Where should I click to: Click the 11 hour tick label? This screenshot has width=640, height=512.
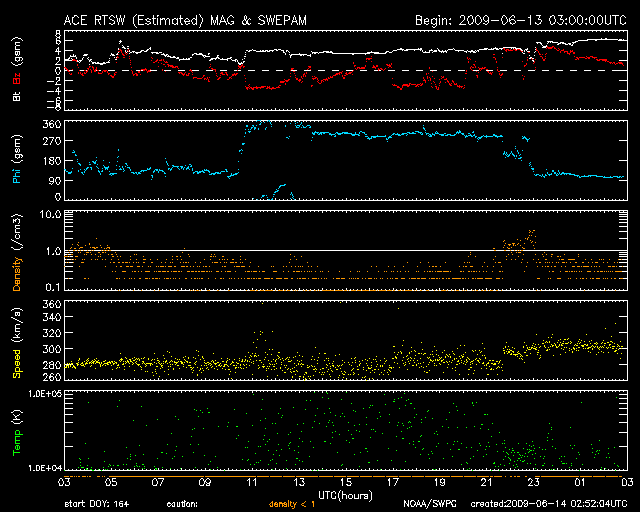(252, 483)
